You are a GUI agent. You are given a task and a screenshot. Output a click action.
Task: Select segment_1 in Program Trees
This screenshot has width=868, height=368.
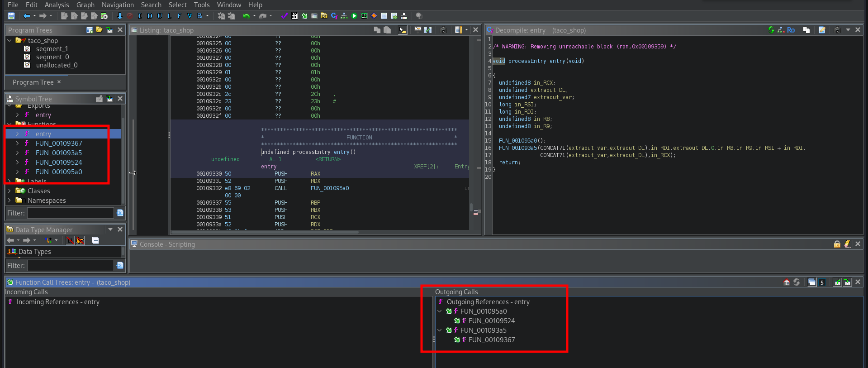(52, 49)
